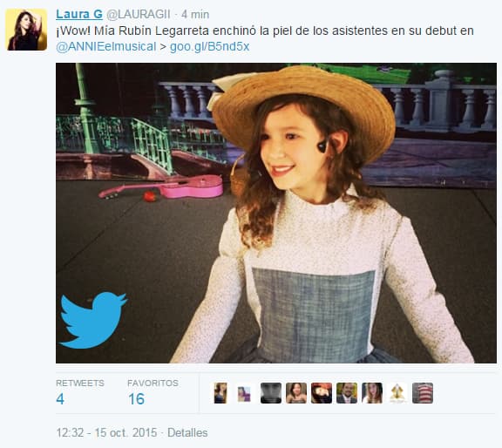
Task: Open the golden logo avatar
Action: click(x=397, y=393)
